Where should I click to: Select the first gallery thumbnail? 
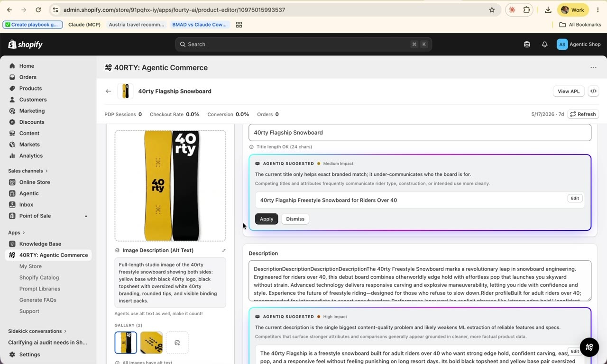pos(126,343)
